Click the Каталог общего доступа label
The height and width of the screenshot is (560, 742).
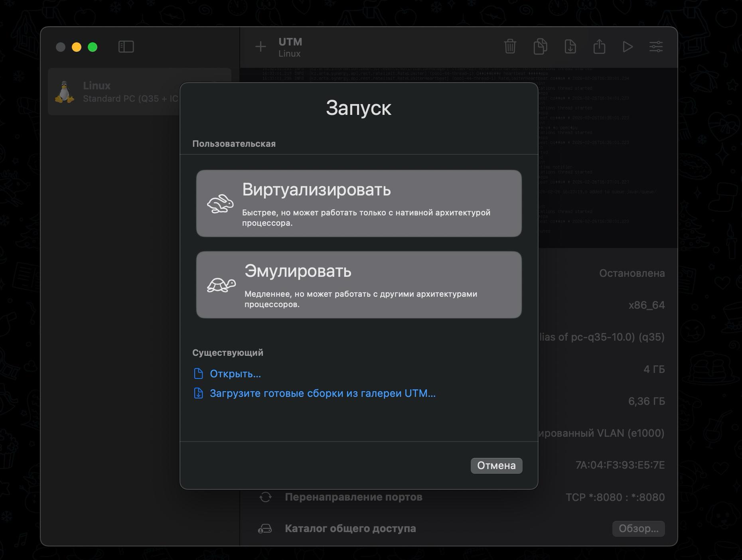tap(350, 528)
